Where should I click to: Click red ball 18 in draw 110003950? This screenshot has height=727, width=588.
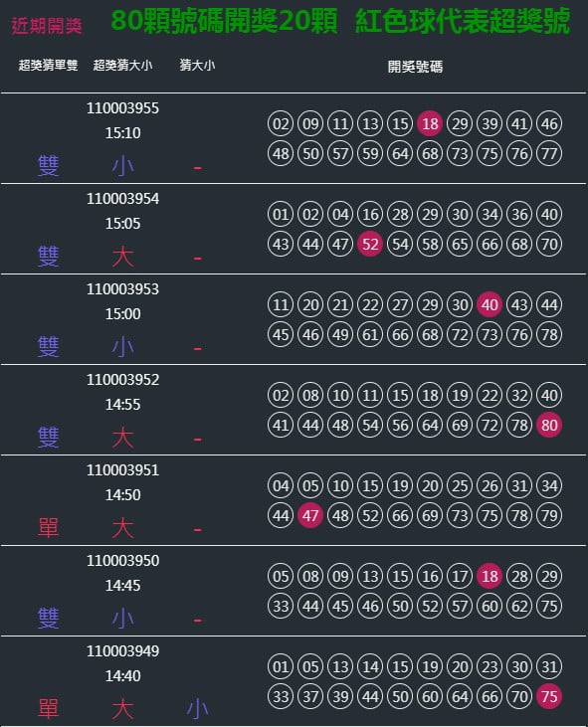coord(490,576)
